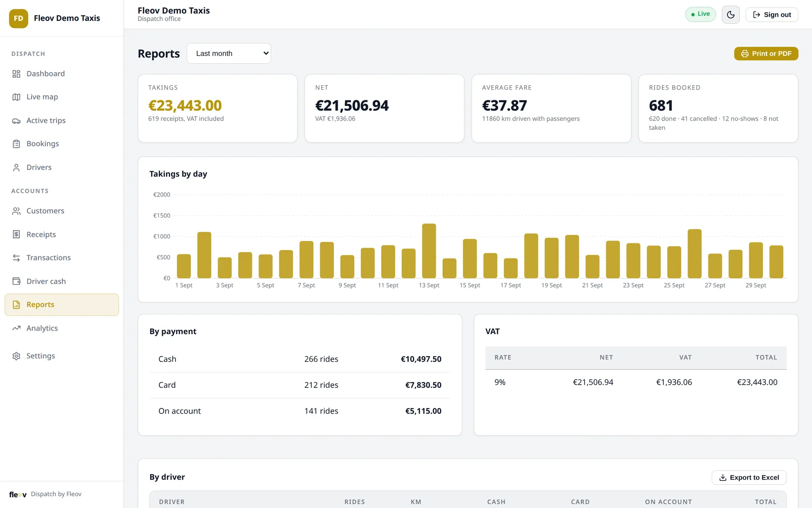Click the Receipts icon in sidebar
The height and width of the screenshot is (508, 812).
pyautogui.click(x=16, y=234)
